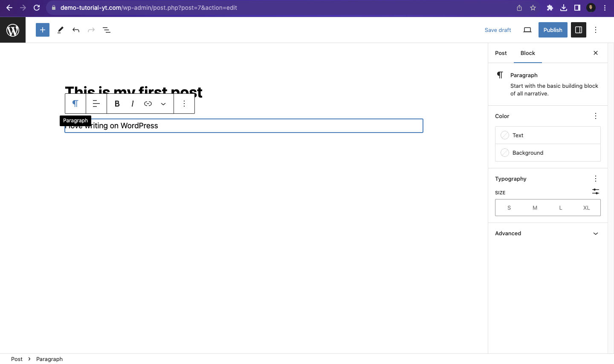Insert a link on the selected text
This screenshot has width=614, height=364.
click(148, 104)
